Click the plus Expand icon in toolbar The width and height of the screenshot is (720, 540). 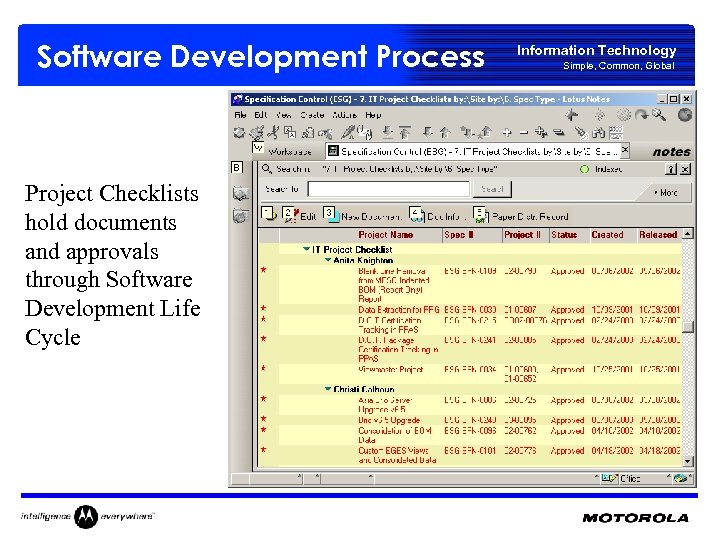(507, 133)
